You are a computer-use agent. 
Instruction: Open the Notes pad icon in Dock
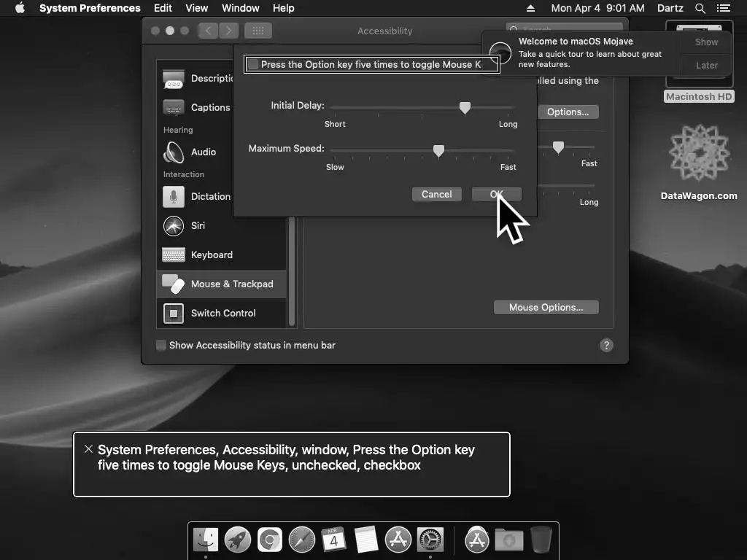point(366,540)
